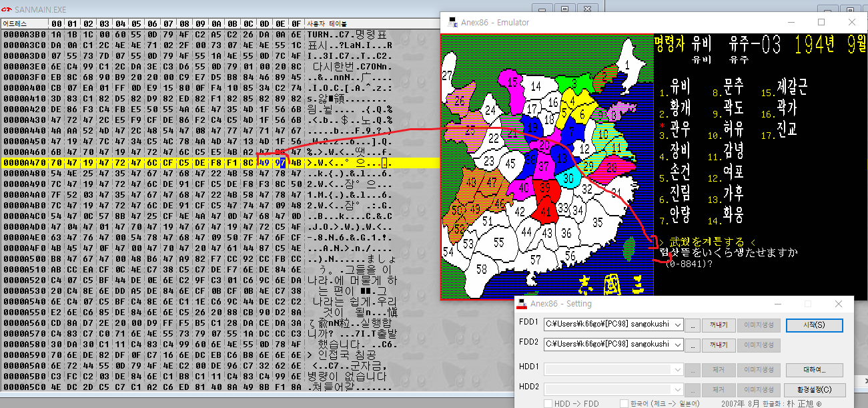The height and width of the screenshot is (408, 868).
Task: Click the 00 column header in hex editor
Action: 55,24
